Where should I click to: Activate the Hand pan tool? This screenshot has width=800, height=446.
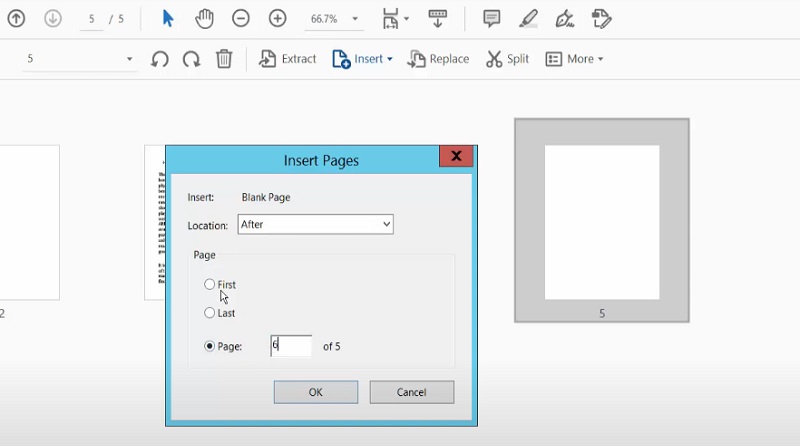[x=204, y=19]
